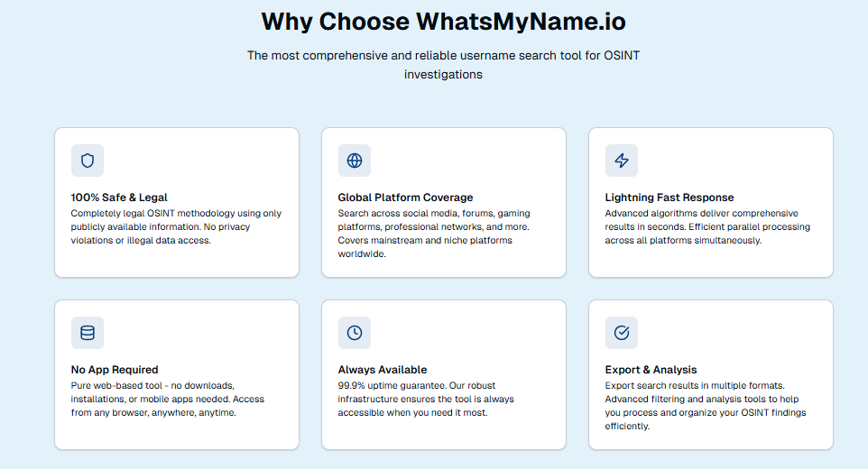Select the 'Global Platform Coverage' heading
The height and width of the screenshot is (469, 868).
[x=405, y=198]
